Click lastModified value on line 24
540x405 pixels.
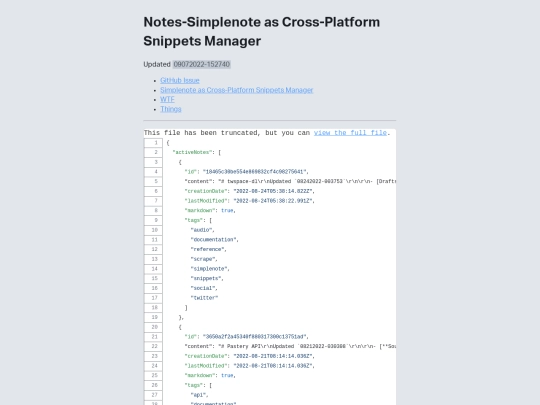(x=273, y=366)
